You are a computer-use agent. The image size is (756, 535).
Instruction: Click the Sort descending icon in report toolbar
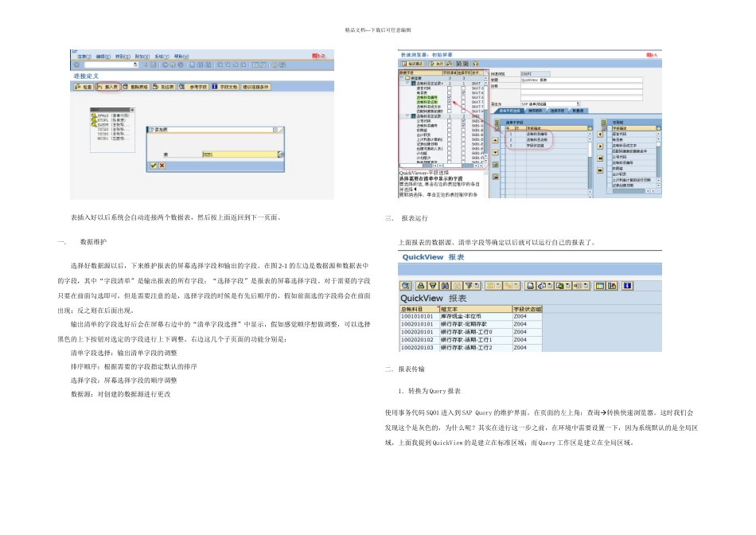(434, 286)
